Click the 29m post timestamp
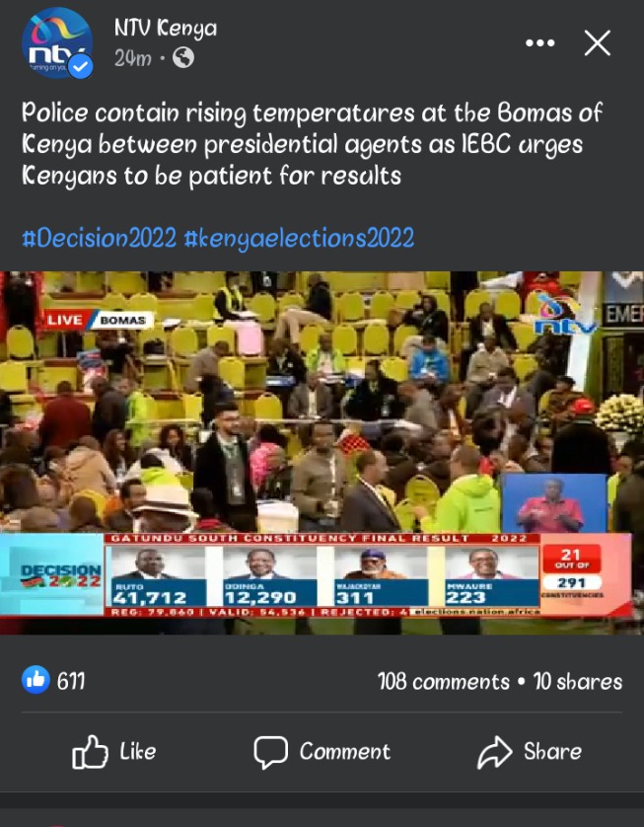Screen dimensions: 644x827 pos(133,58)
